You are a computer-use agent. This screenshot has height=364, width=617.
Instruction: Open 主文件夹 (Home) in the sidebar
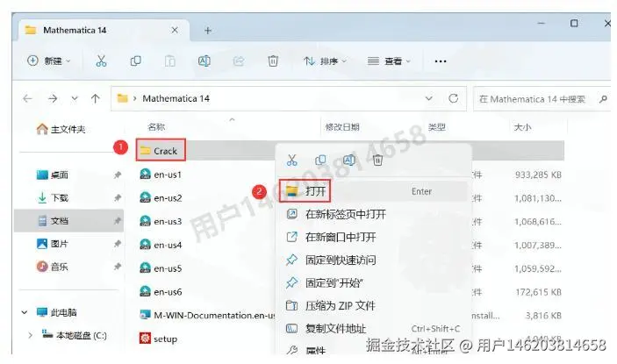[61, 129]
